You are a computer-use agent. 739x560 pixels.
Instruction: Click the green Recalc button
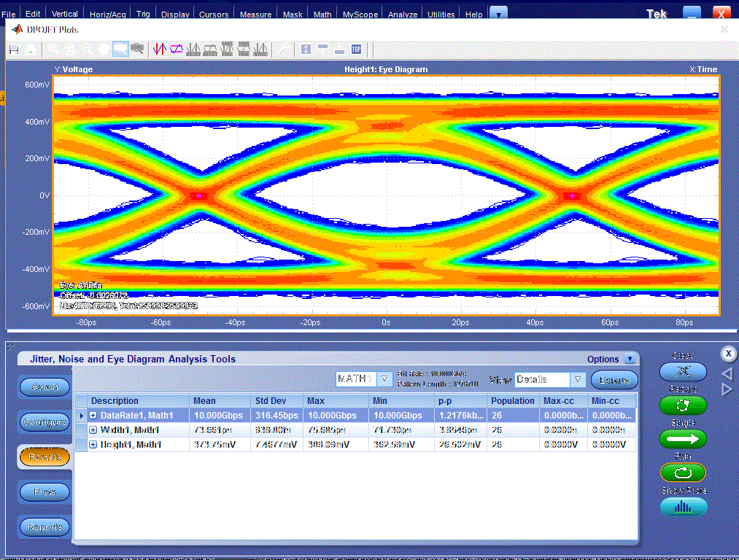[x=683, y=405]
